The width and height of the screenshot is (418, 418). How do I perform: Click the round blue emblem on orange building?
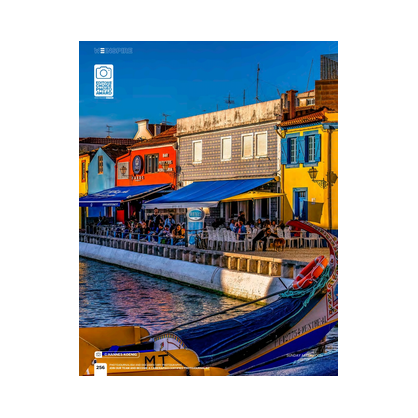click(137, 164)
